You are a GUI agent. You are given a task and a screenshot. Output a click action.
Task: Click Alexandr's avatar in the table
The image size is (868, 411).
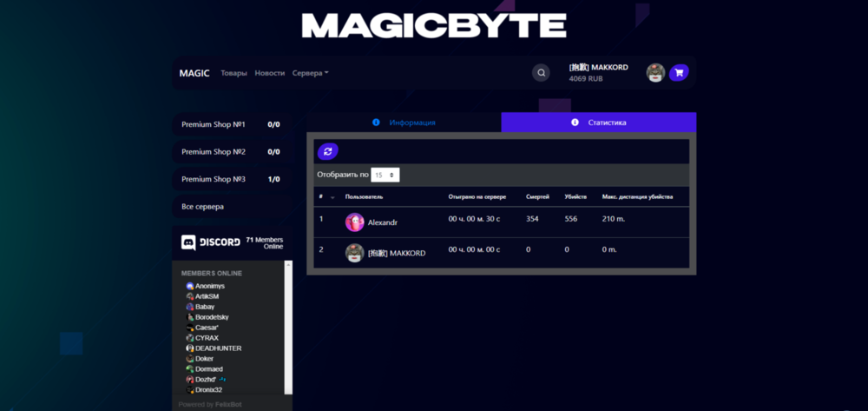pos(354,222)
